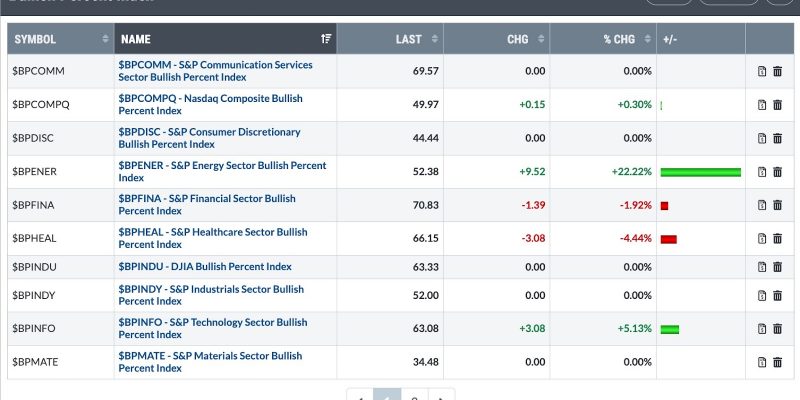The image size is (800, 400).
Task: Delete the $BPINDY row with trash icon
Action: click(778, 295)
